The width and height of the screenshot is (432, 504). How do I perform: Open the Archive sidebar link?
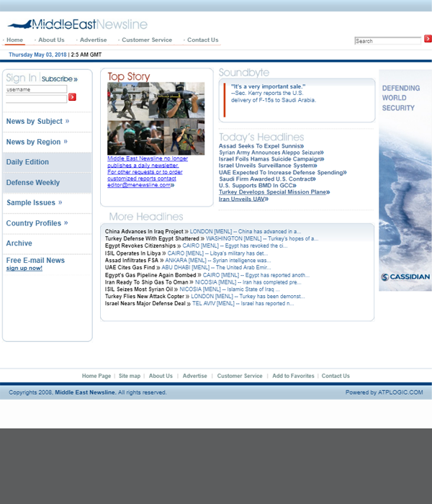[19, 243]
